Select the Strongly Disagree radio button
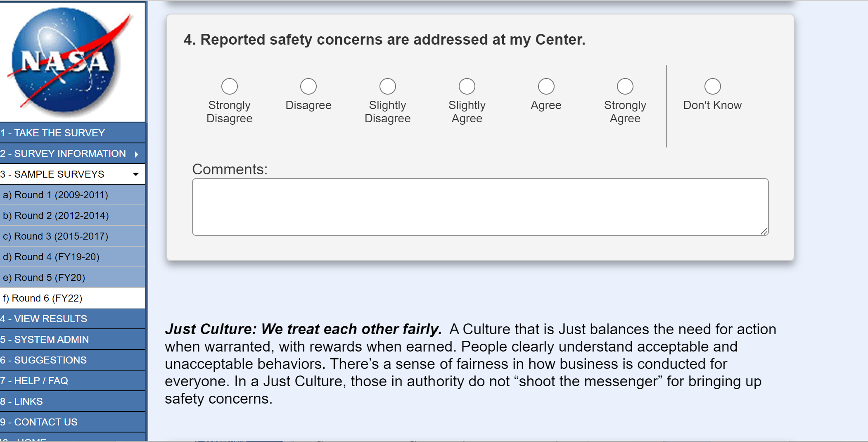 [230, 86]
